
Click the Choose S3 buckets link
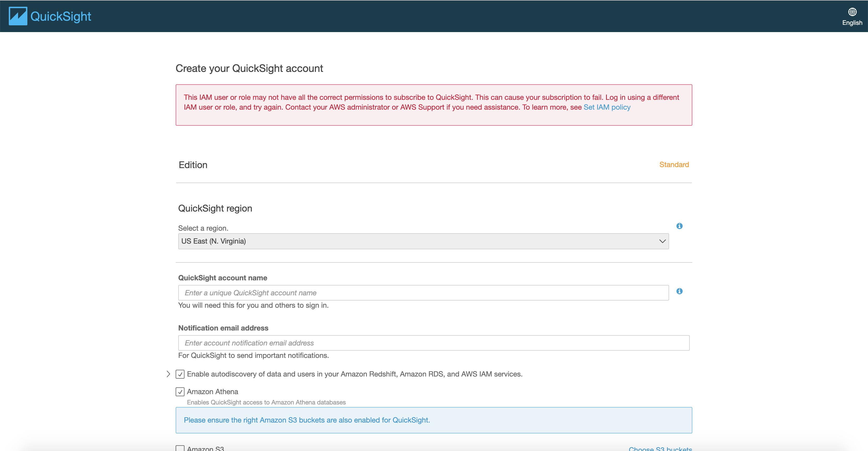click(x=660, y=448)
